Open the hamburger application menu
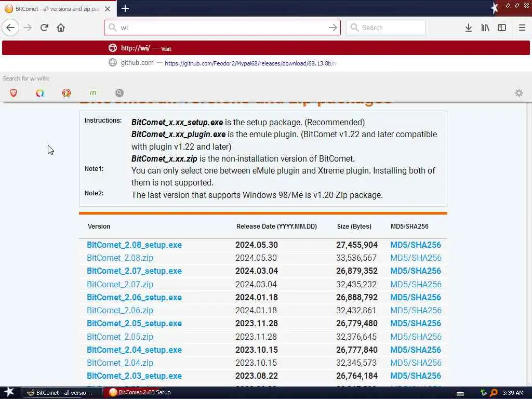 [x=522, y=28]
